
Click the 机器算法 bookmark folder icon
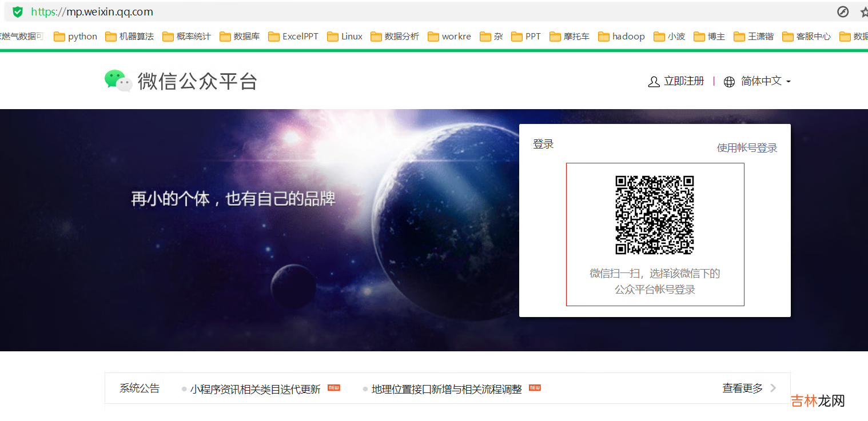click(110, 37)
